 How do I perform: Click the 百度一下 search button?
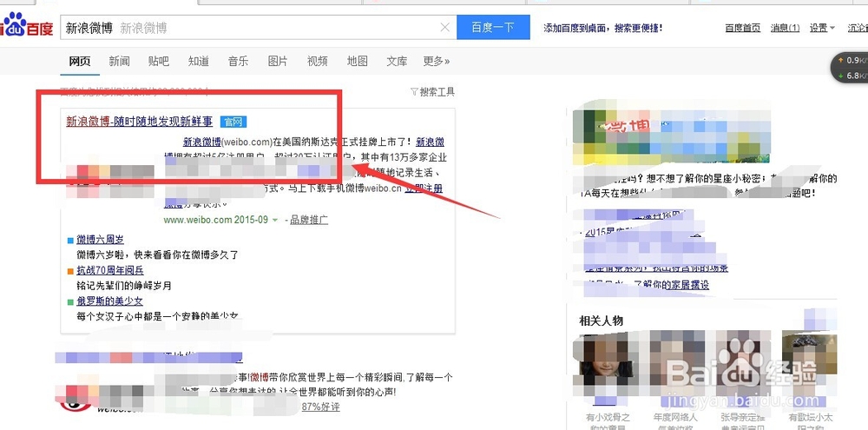point(493,27)
